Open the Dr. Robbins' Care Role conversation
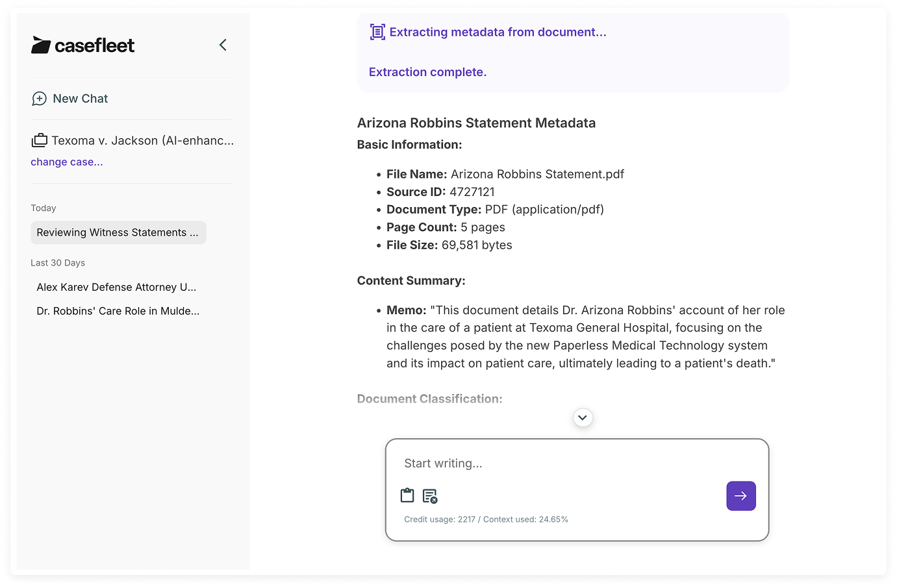897x588 pixels. [118, 311]
